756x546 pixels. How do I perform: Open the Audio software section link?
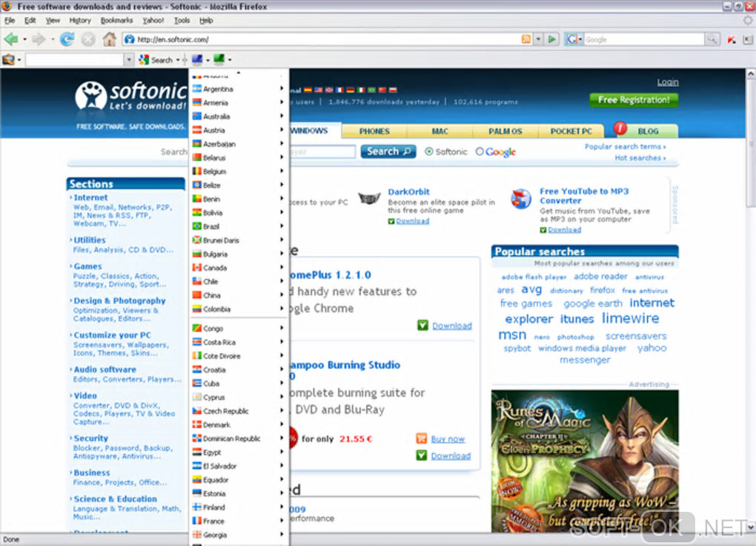tap(105, 369)
